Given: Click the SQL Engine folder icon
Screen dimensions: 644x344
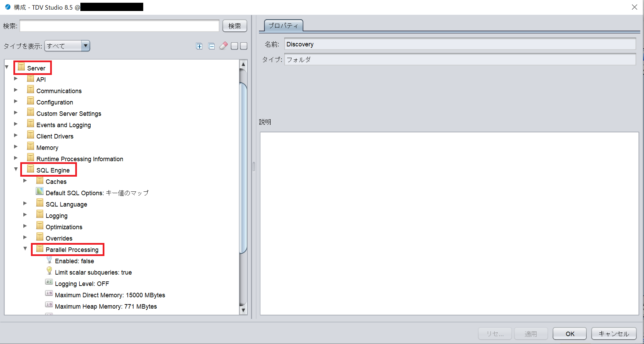Looking at the screenshot, I should click(x=31, y=169).
